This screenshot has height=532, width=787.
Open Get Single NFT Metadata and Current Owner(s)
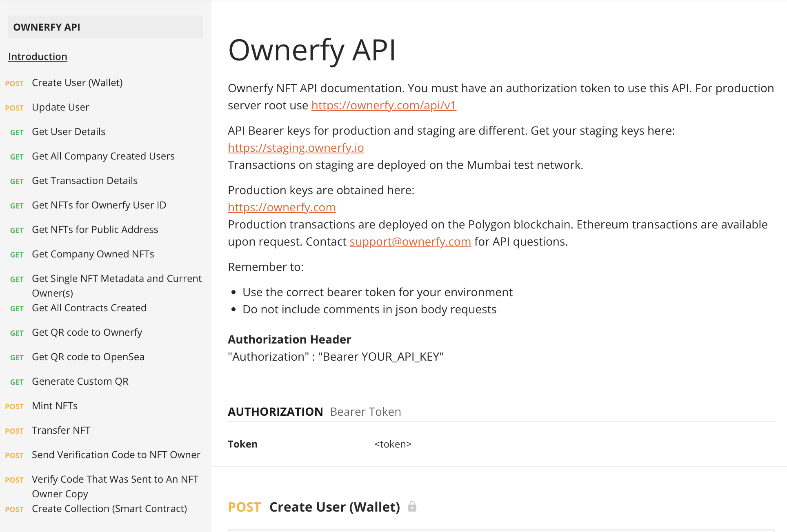117,286
